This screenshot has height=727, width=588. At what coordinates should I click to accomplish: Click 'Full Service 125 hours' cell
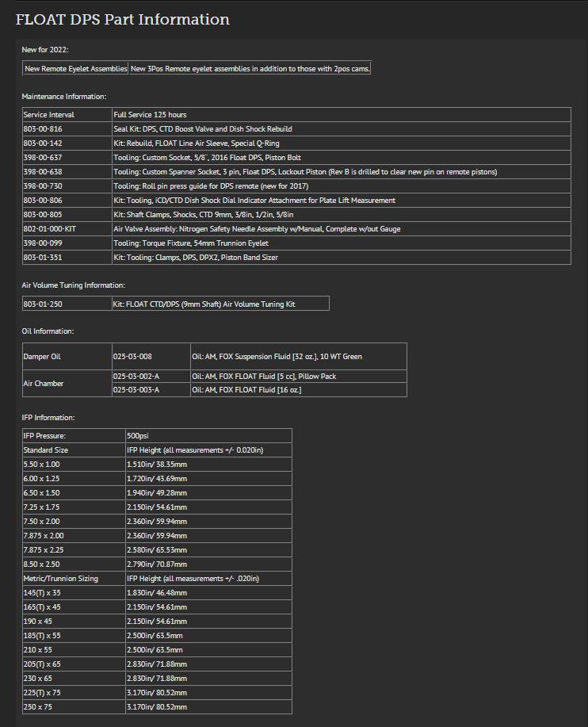(342, 114)
